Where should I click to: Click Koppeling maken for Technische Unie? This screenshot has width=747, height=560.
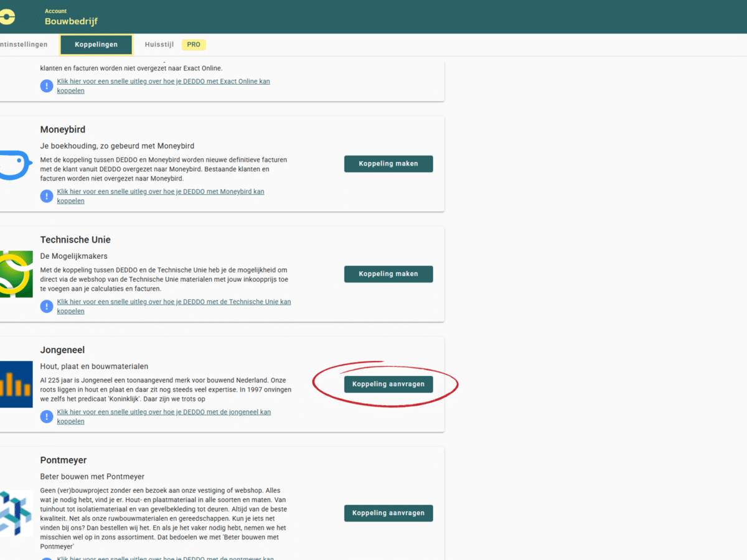[x=388, y=274]
